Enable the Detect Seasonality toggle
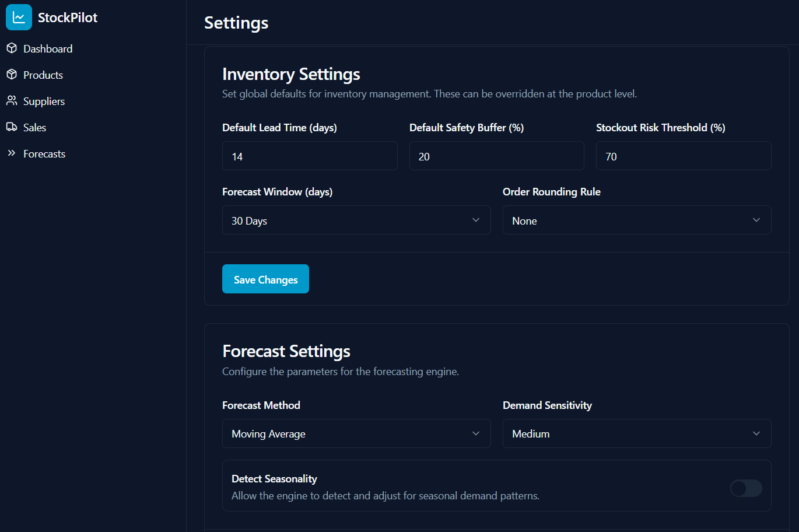 [746, 488]
